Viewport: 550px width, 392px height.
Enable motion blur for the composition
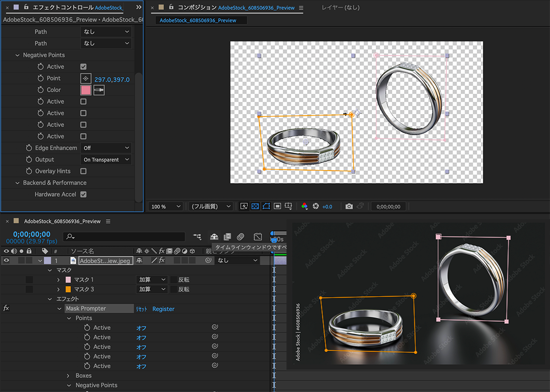pyautogui.click(x=241, y=237)
